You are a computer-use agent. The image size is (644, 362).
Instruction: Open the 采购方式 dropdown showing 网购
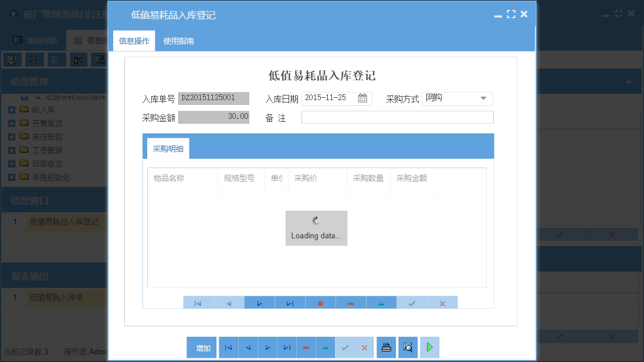pyautogui.click(x=457, y=98)
